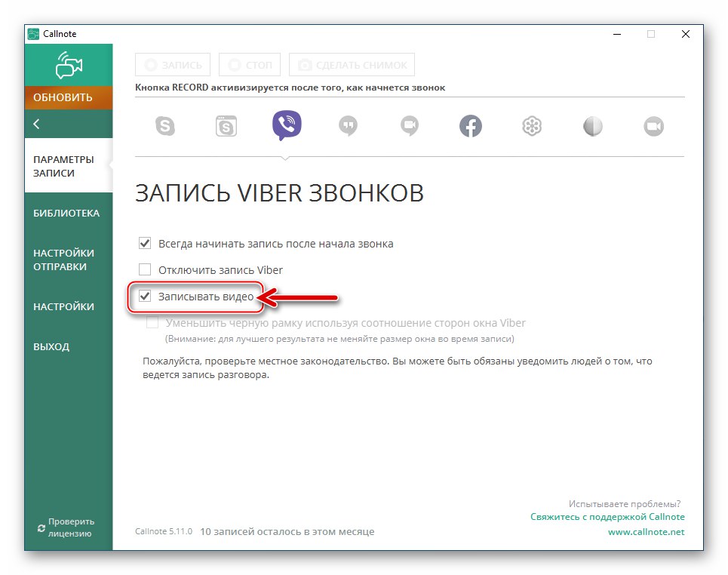Minimize the Callnote window
This screenshot has width=728, height=575.
pos(617,34)
